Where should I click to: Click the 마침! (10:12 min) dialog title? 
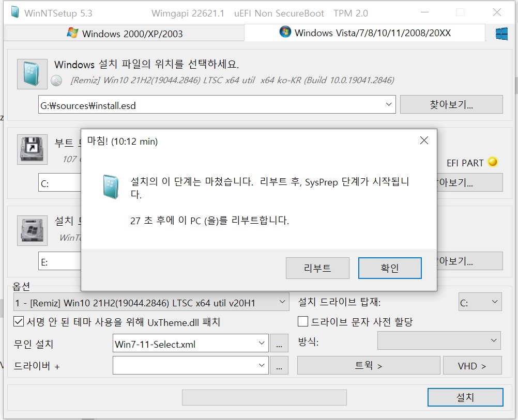(123, 141)
